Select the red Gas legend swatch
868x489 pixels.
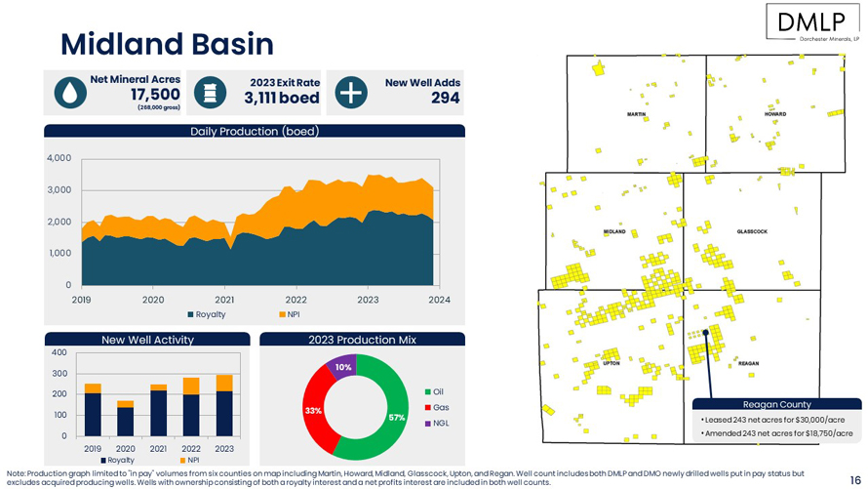click(428, 408)
